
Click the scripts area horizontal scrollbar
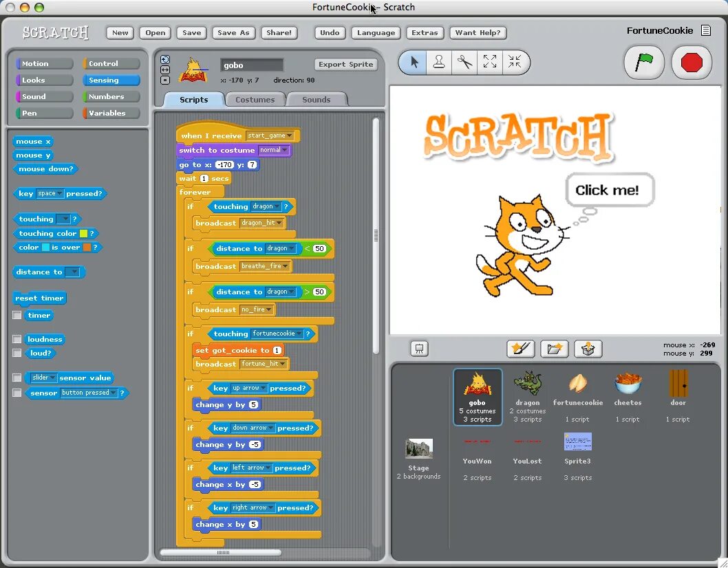click(221, 552)
